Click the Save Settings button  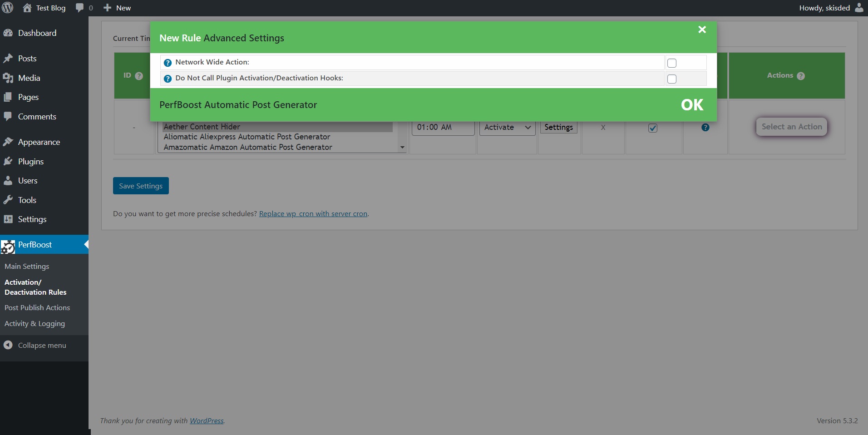(141, 186)
